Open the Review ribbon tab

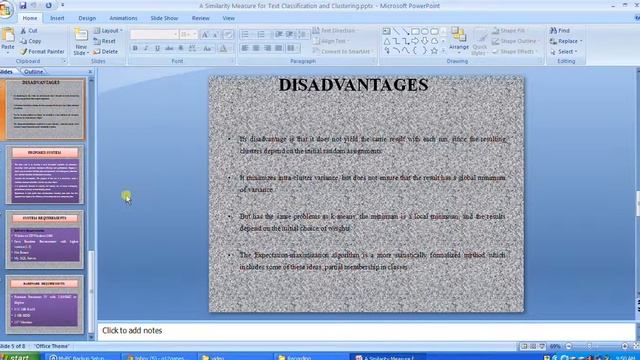coord(200,18)
